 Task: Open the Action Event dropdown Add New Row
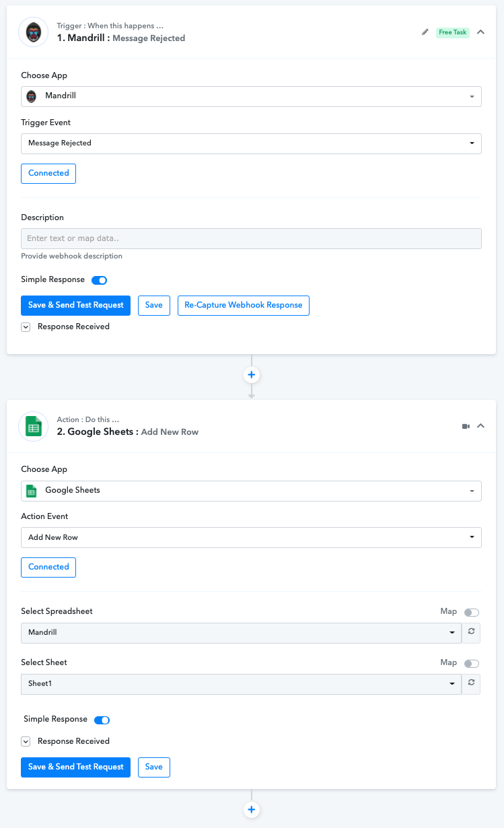pyautogui.click(x=251, y=537)
